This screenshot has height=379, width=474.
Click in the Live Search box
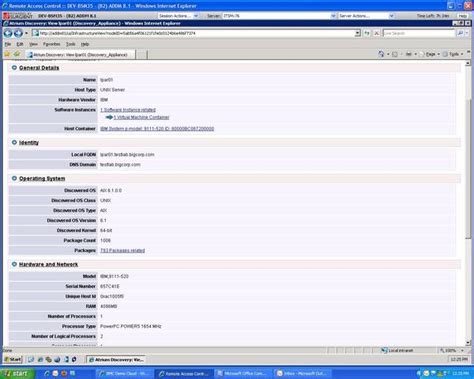(419, 33)
